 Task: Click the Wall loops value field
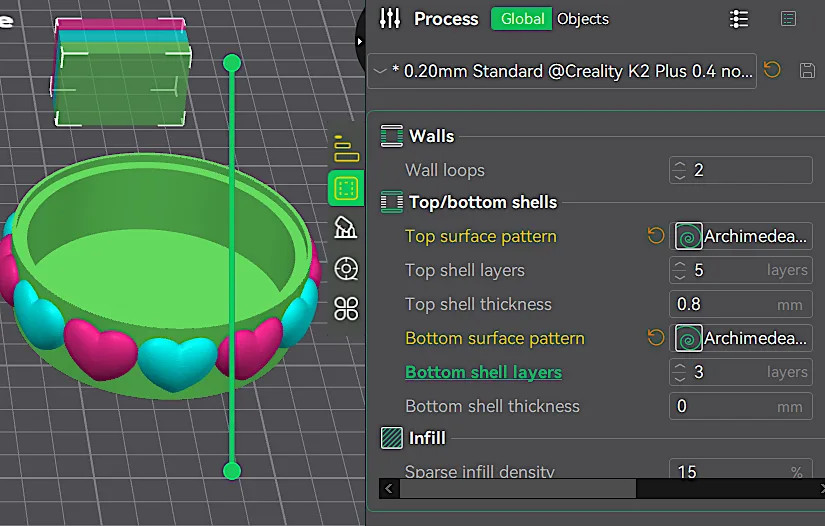click(740, 170)
